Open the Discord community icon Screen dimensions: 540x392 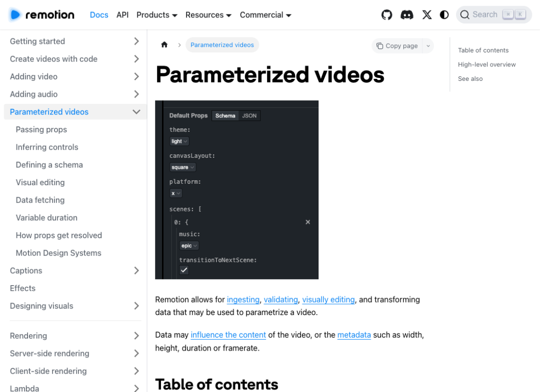pyautogui.click(x=406, y=15)
